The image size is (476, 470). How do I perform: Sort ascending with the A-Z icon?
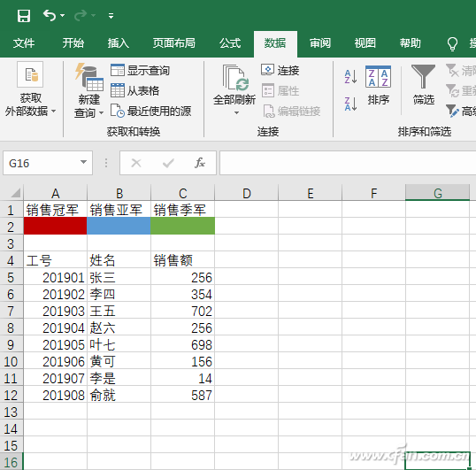coord(350,76)
